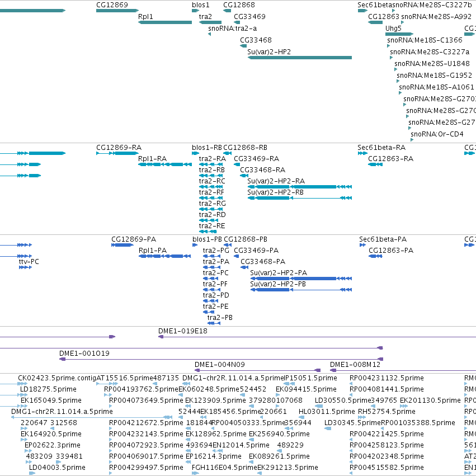Select the tra2-PE protein feature
Viewport: 476px width, 476px height.
point(209,312)
